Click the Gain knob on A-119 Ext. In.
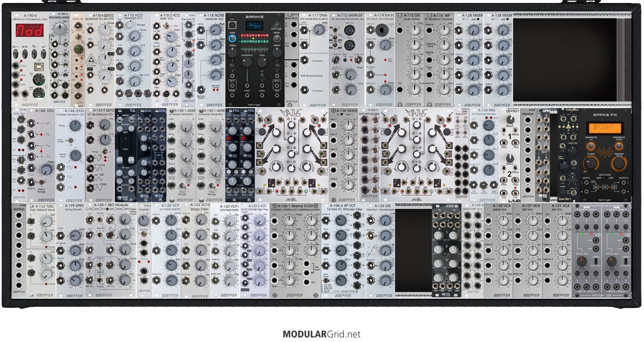644x342 pixels. (385, 45)
